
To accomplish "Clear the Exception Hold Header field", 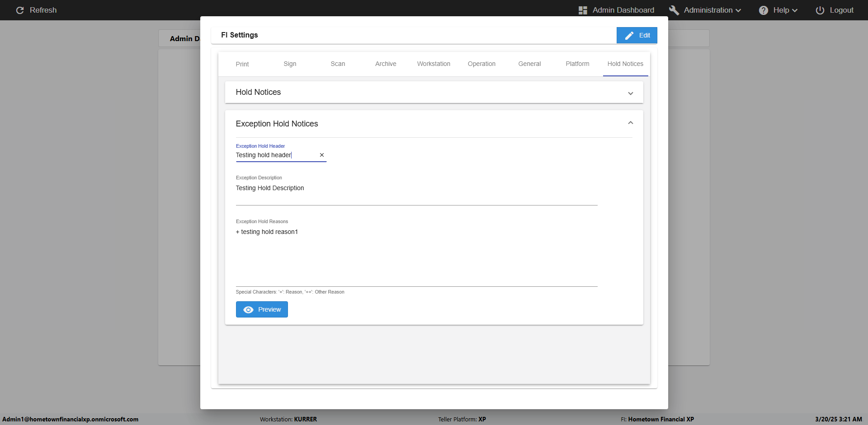I will point(322,155).
